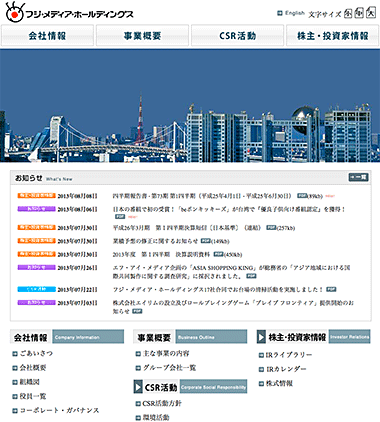Image resolution: width=380 pixels, height=422 pixels.
Task: Open 業績予想の修正に関するお知らせ news
Action: 155,241
